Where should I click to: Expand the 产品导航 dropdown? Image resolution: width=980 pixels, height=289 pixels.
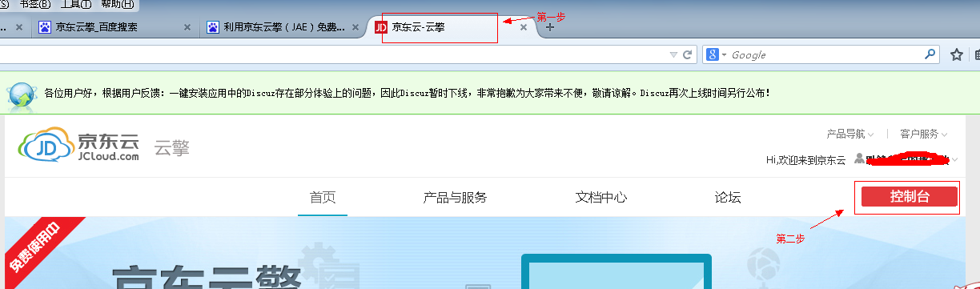[x=850, y=134]
